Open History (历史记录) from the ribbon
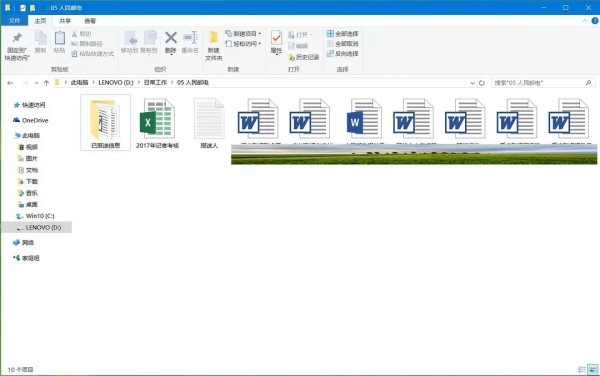Viewport: 600px width, 376px height. click(304, 57)
